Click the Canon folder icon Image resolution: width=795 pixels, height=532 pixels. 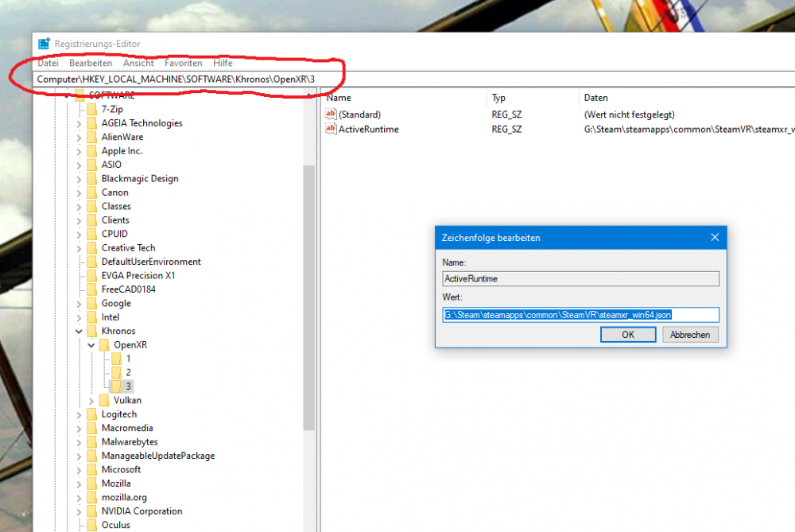click(x=91, y=192)
